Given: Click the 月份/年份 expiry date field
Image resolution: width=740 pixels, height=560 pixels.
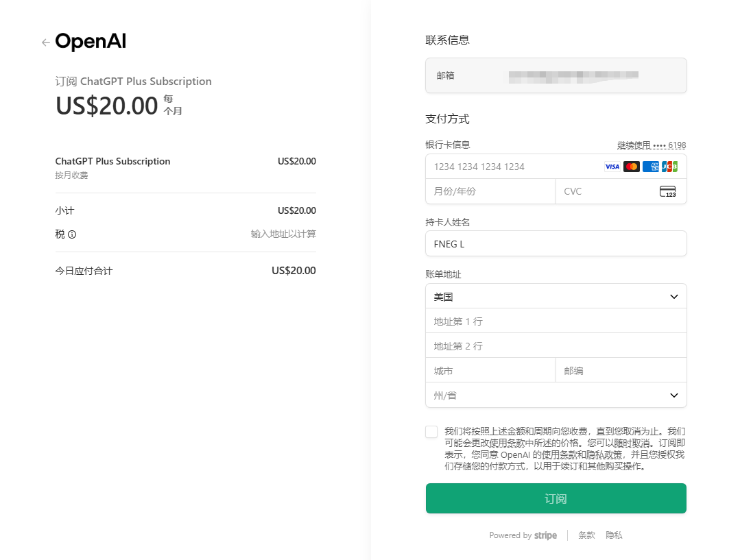Looking at the screenshot, I should 490,191.
